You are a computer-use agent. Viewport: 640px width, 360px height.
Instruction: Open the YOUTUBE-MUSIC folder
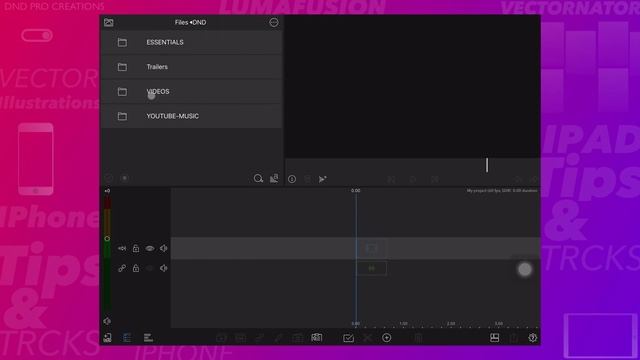pyautogui.click(x=191, y=116)
